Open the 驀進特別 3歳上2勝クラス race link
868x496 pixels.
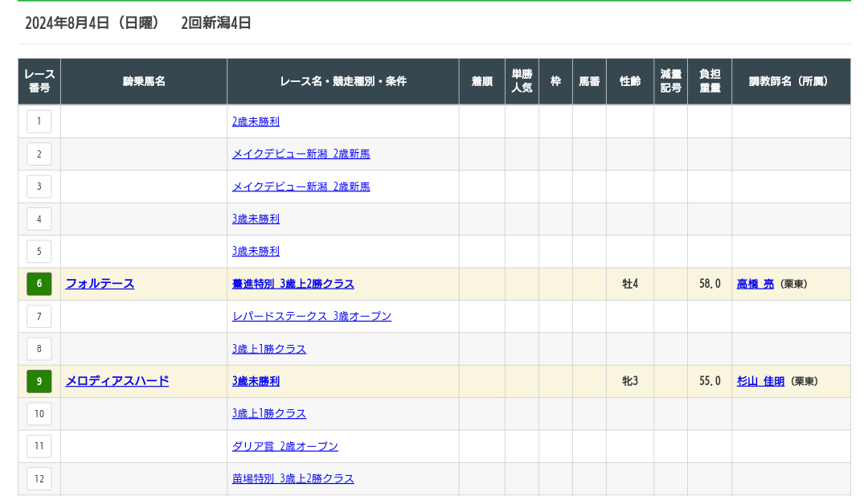click(x=293, y=284)
